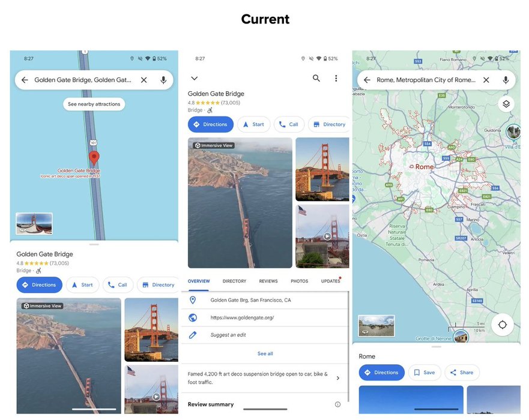Tap my location button on Rome map
This screenshot has height=420, width=529.
[x=503, y=325]
